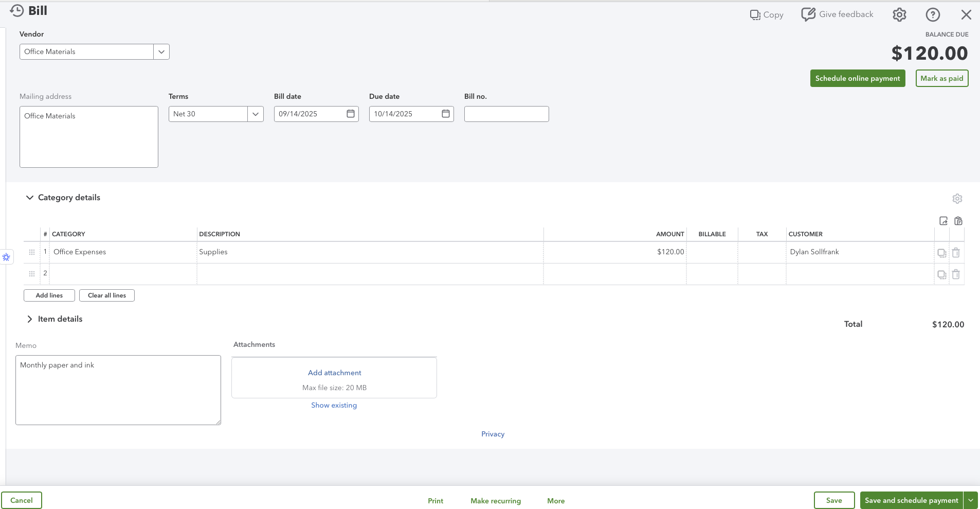Delete line 1 with trash icon

956,253
